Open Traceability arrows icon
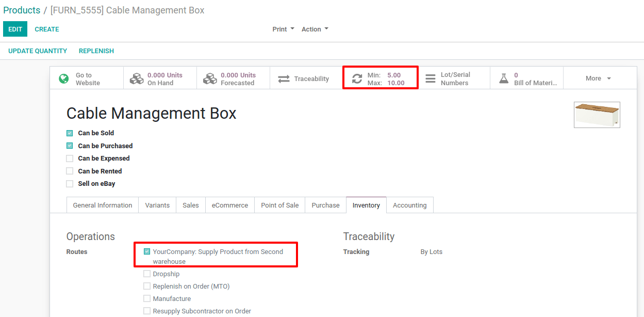Image resolution: width=644 pixels, height=317 pixels. click(x=284, y=79)
